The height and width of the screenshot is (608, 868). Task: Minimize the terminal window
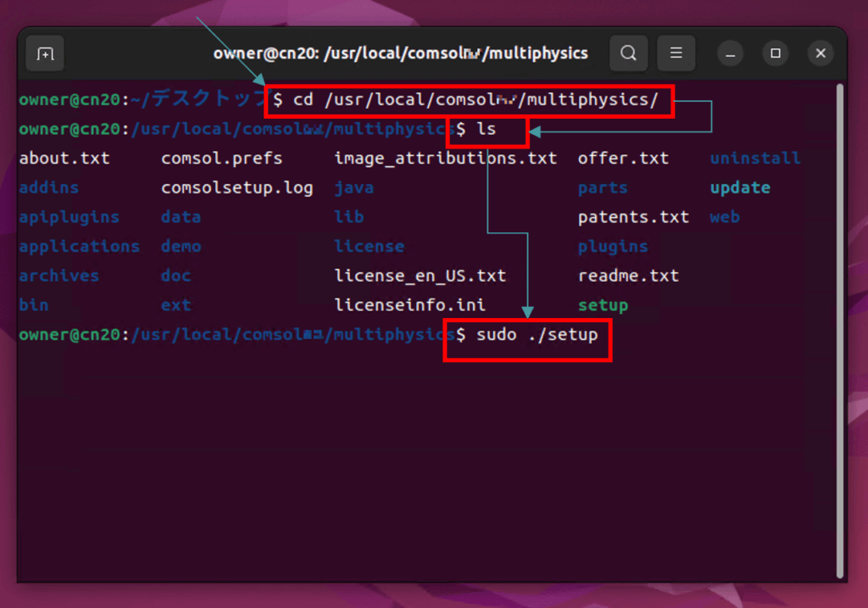(730, 53)
